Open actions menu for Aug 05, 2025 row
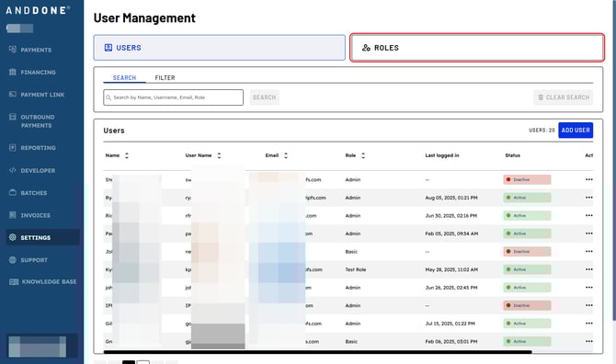Screen dimensions: 616x364 [589, 198]
